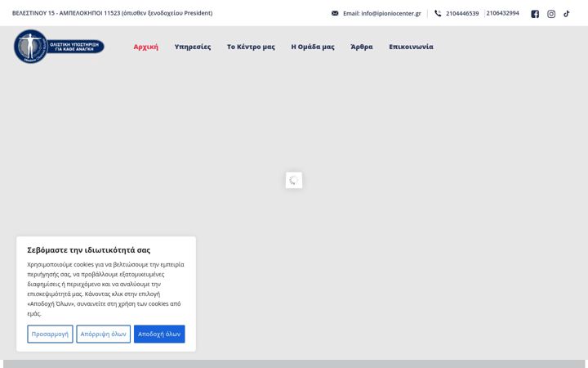Accept all cookies with Αποδοχή όλων
This screenshot has width=588, height=368.
coord(159,334)
